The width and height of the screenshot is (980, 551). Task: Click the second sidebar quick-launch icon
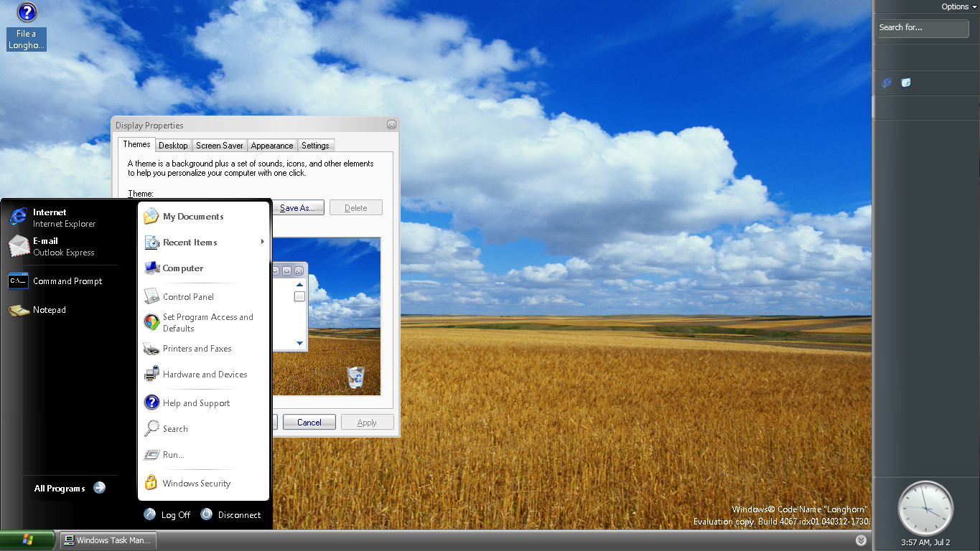click(x=906, y=83)
